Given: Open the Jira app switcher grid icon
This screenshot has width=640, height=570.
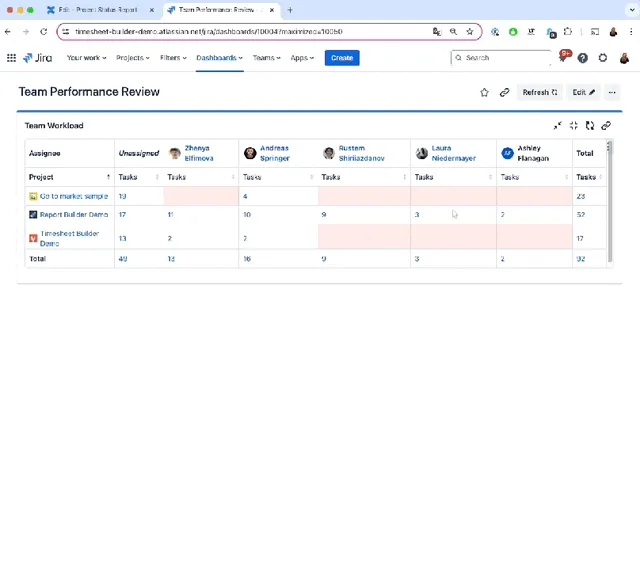Looking at the screenshot, I should tap(11, 58).
